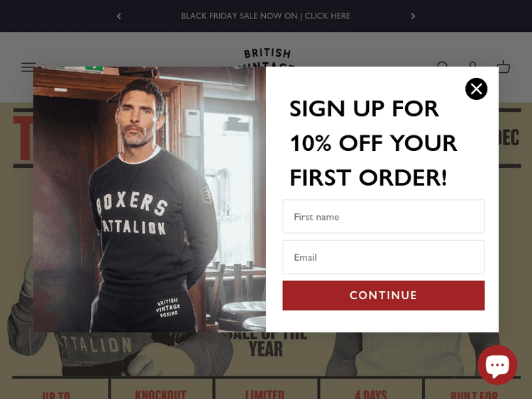Close the sign-up popup
This screenshot has height=399, width=532.
pyautogui.click(x=476, y=89)
